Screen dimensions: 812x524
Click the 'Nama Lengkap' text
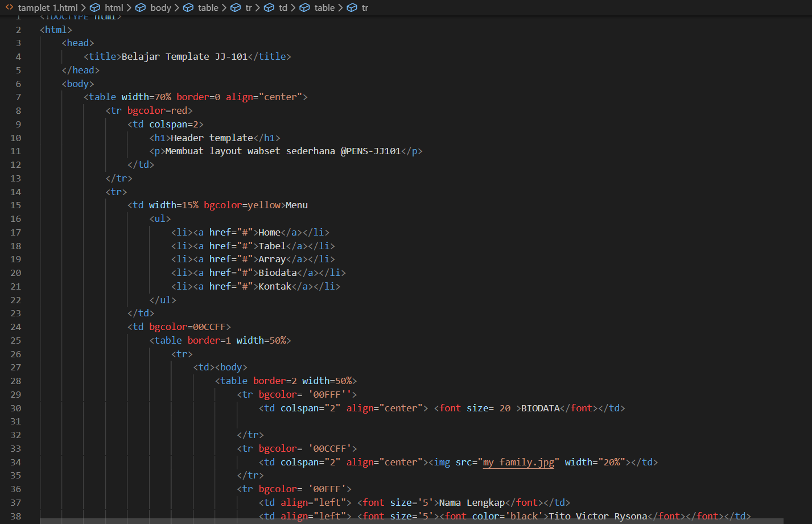point(472,503)
